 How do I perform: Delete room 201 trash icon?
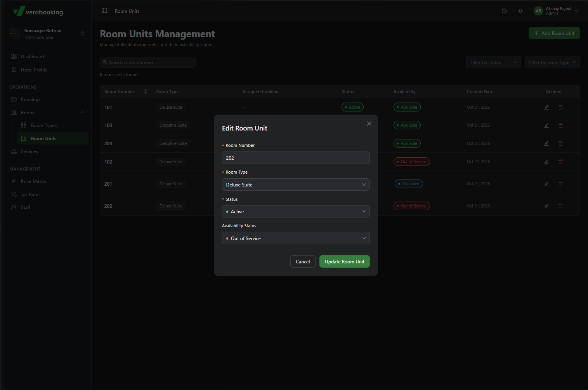tap(560, 184)
